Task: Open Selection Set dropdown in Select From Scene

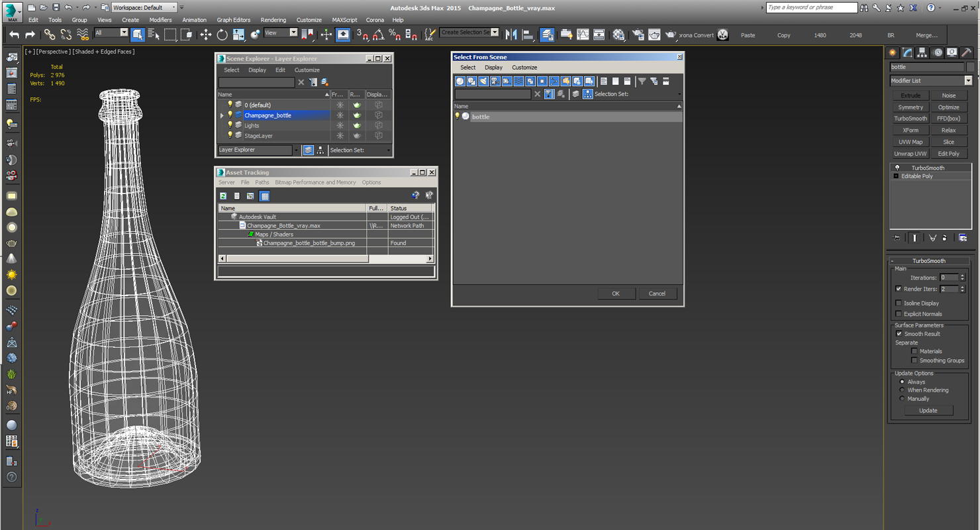Action: coord(679,94)
